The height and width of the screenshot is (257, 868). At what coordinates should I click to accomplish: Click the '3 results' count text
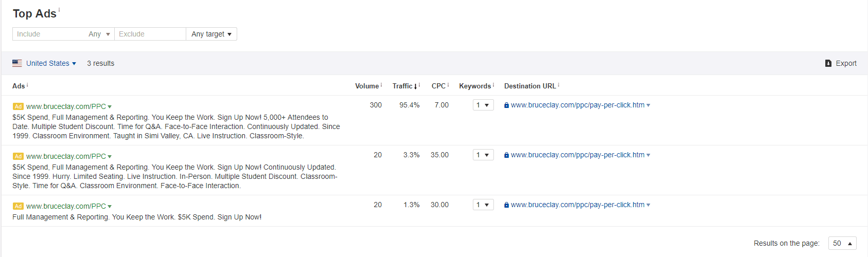pyautogui.click(x=100, y=63)
